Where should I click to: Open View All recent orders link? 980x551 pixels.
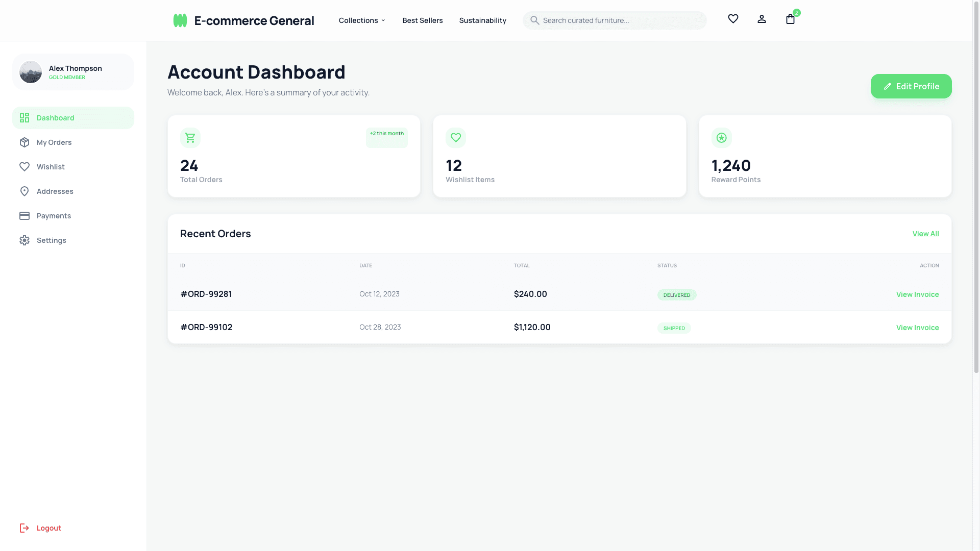click(x=925, y=234)
